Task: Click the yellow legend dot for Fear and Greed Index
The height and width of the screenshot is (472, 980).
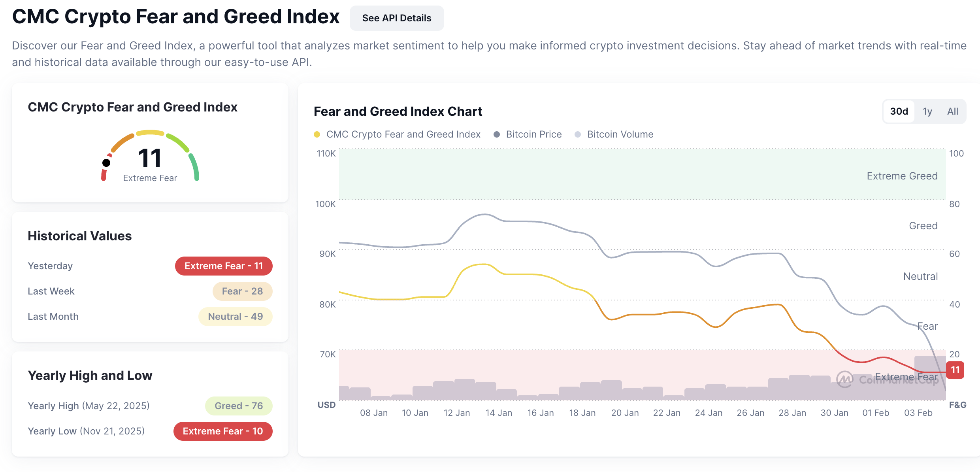Action: tap(317, 134)
